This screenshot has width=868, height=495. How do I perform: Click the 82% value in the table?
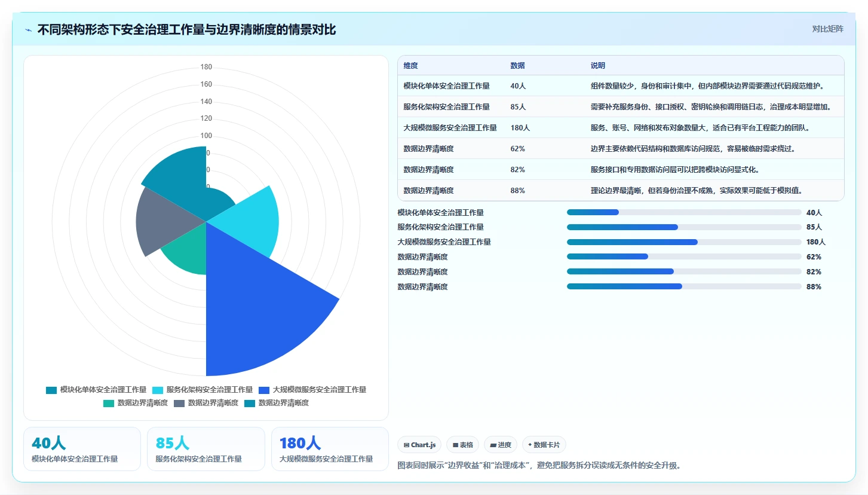point(517,170)
